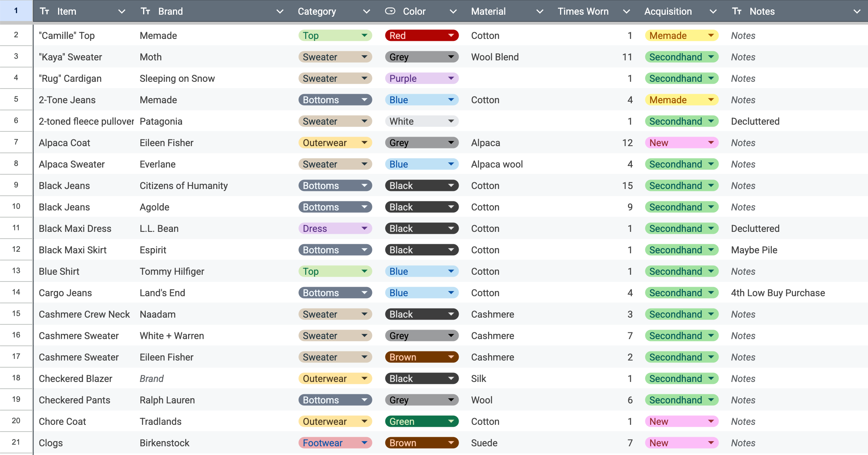Click the chip type icon beside Color header
This screenshot has width=868, height=455.
(390, 11)
